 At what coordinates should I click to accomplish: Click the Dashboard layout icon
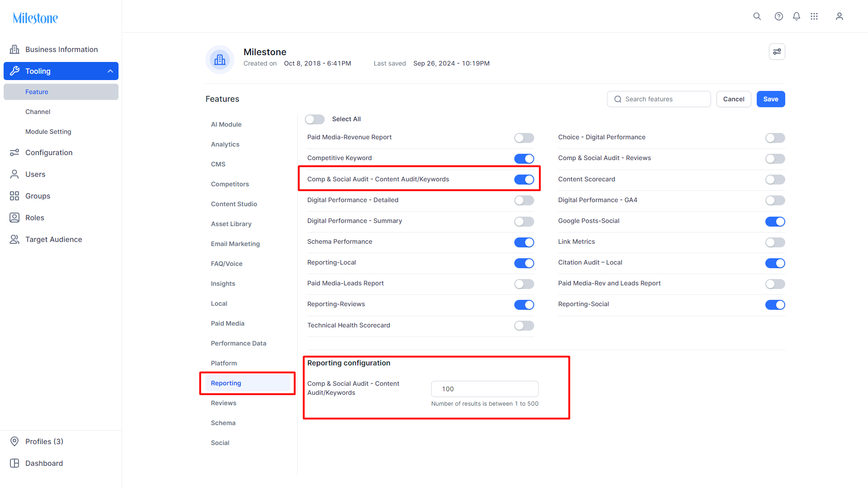click(x=14, y=463)
